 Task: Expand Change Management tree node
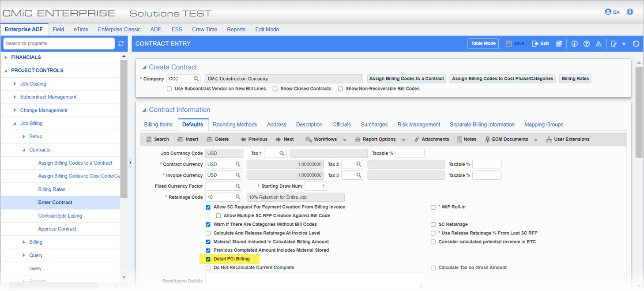15,110
